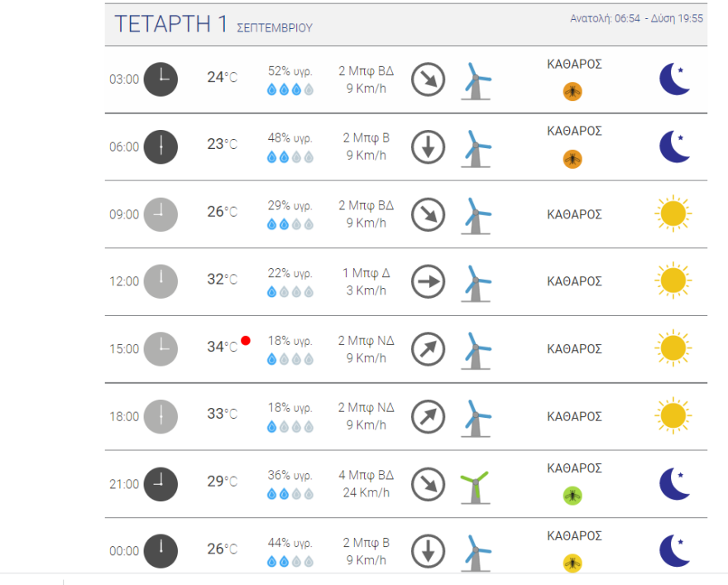Click the northwest wind arrow at 03:00
The image size is (728, 585).
pos(429,79)
